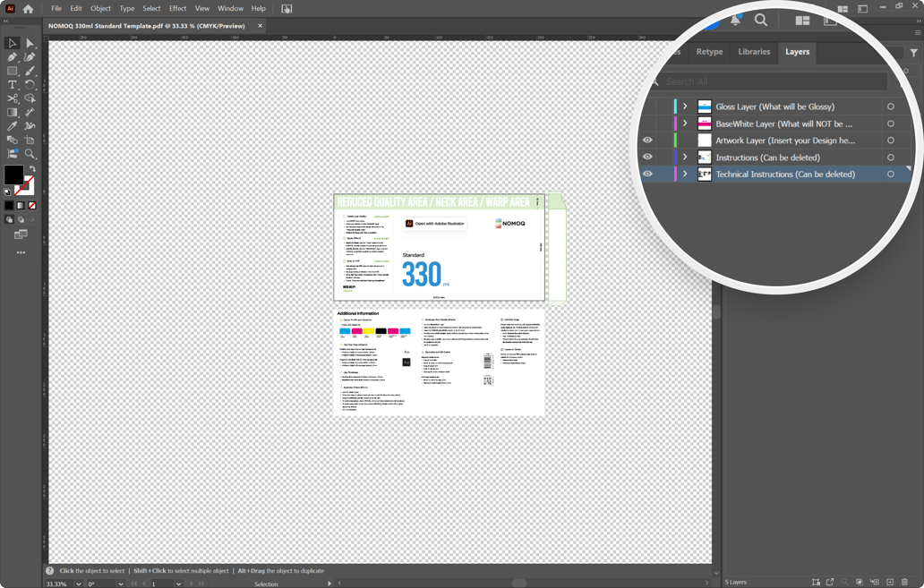Switch to the Retype panel tab
Image resolution: width=924 pixels, height=588 pixels.
click(709, 52)
